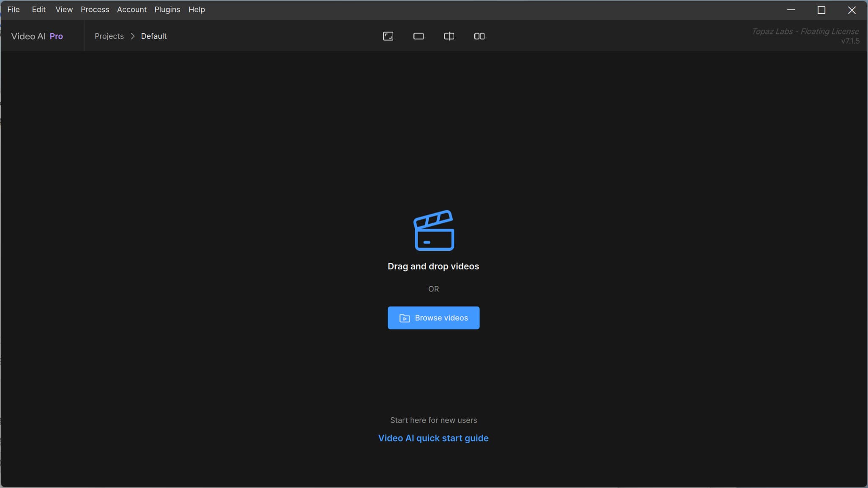Select the single view layout icon
868x488 pixels.
pyautogui.click(x=418, y=36)
